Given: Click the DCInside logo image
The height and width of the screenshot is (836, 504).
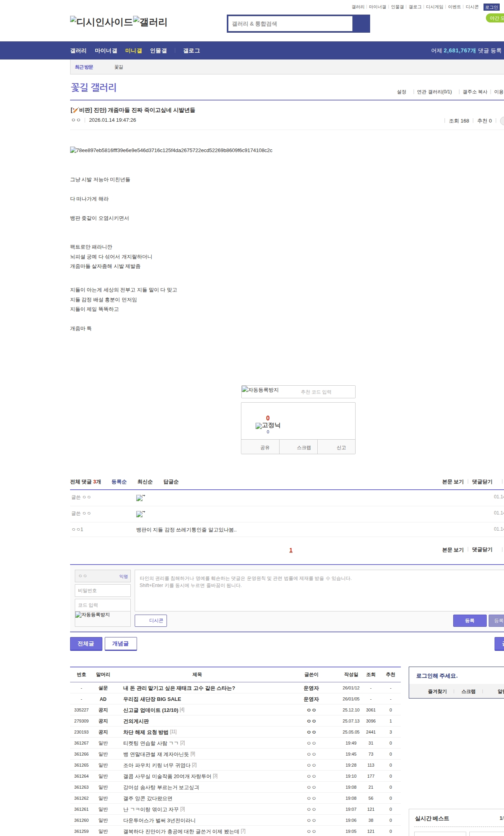Looking at the screenshot, I should click(x=101, y=22).
